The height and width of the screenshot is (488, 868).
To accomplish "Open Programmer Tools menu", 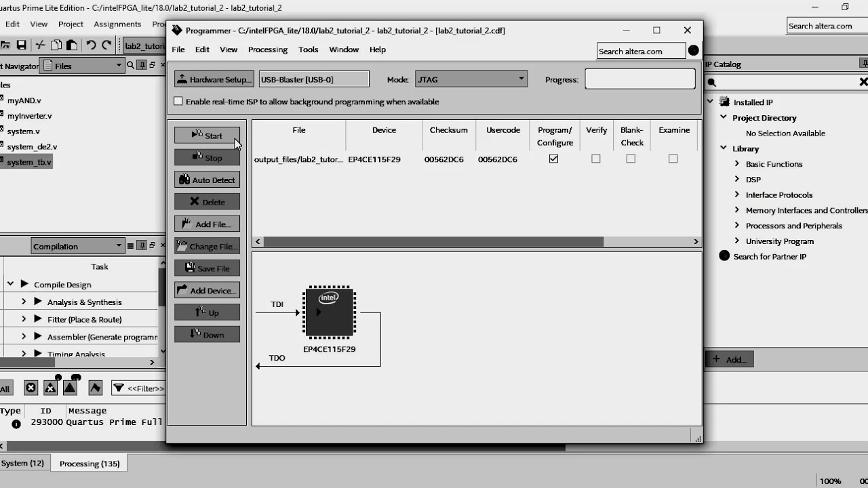I will pyautogui.click(x=309, y=49).
